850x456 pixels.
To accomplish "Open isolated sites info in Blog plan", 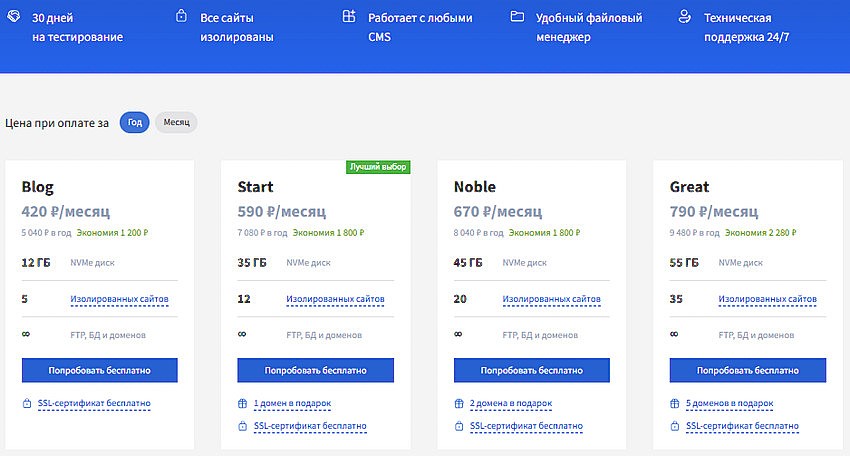I will pos(119,299).
